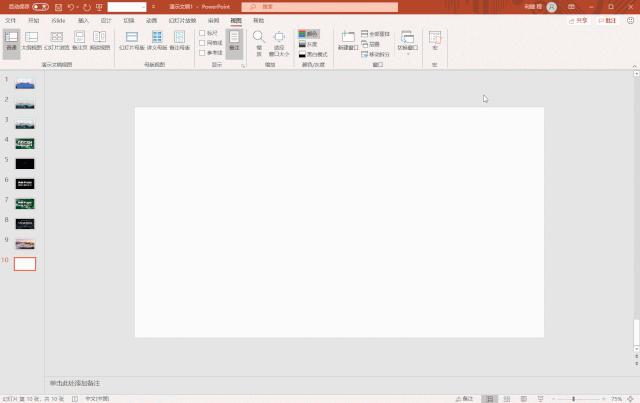Open Slide Sorter view (幻灯片浏览)
This screenshot has height=403, width=640.
tap(54, 40)
